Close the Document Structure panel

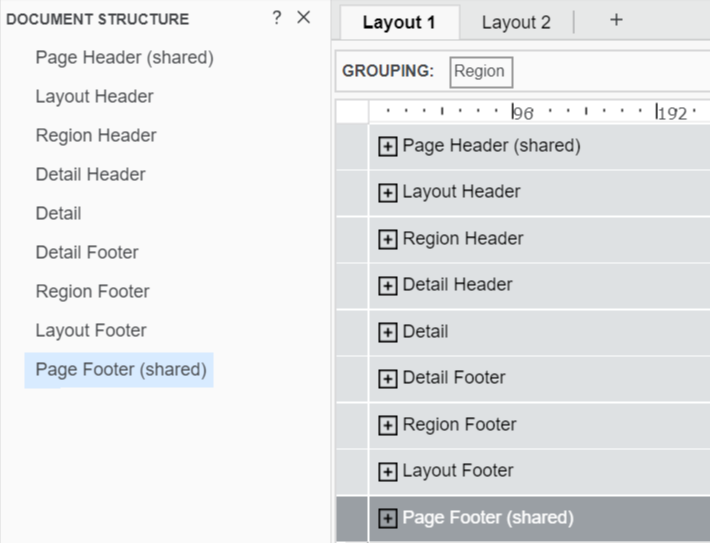click(x=304, y=18)
